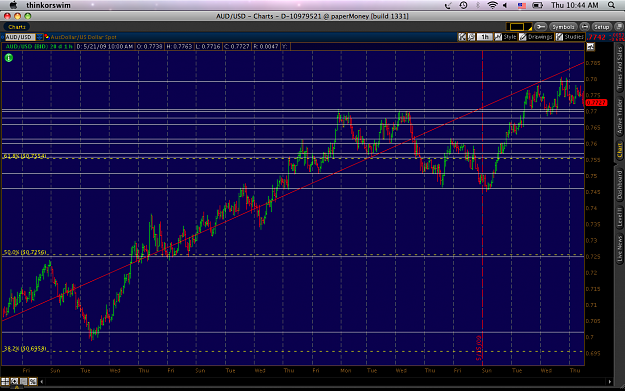Click the AUD/USD (BID) 20 d 1 h label

39,47
